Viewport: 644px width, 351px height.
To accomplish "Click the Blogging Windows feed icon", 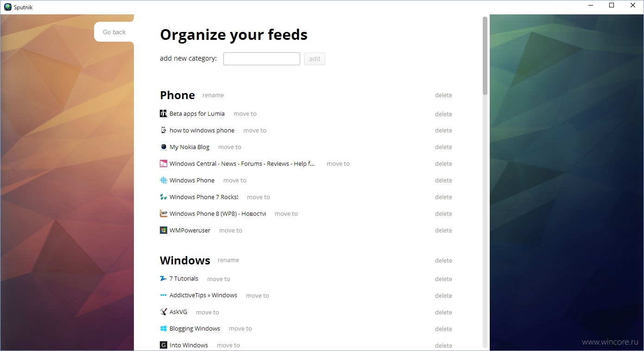I will coord(164,328).
